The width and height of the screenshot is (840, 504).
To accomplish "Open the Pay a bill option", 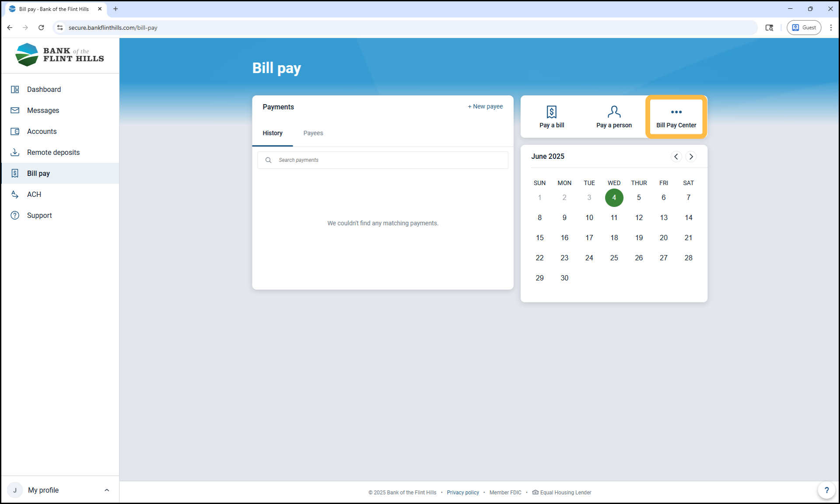I will tap(551, 117).
